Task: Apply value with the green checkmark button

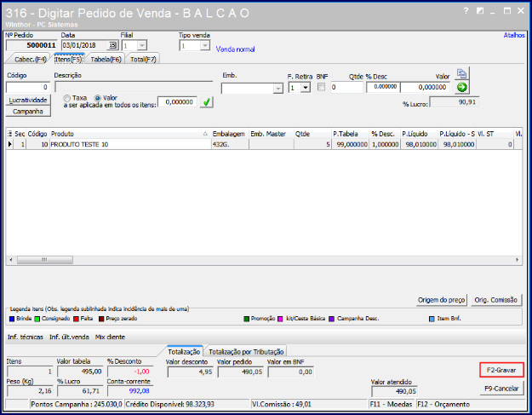Action: coord(206,102)
